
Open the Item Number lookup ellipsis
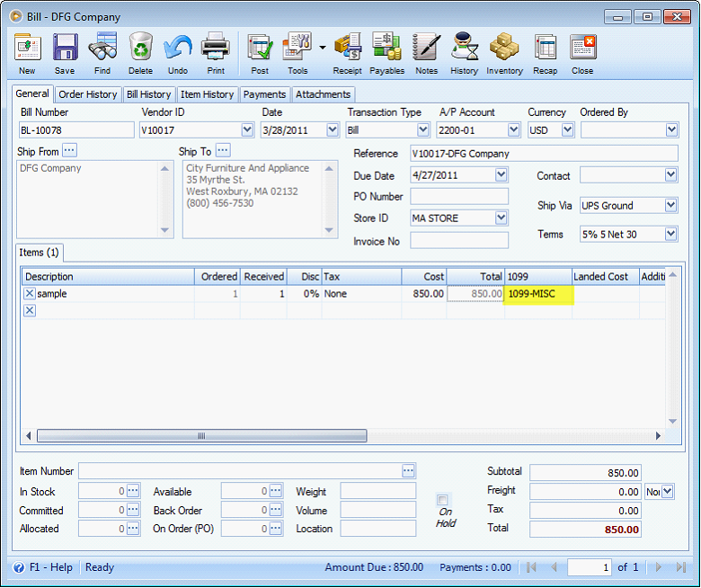pyautogui.click(x=408, y=471)
